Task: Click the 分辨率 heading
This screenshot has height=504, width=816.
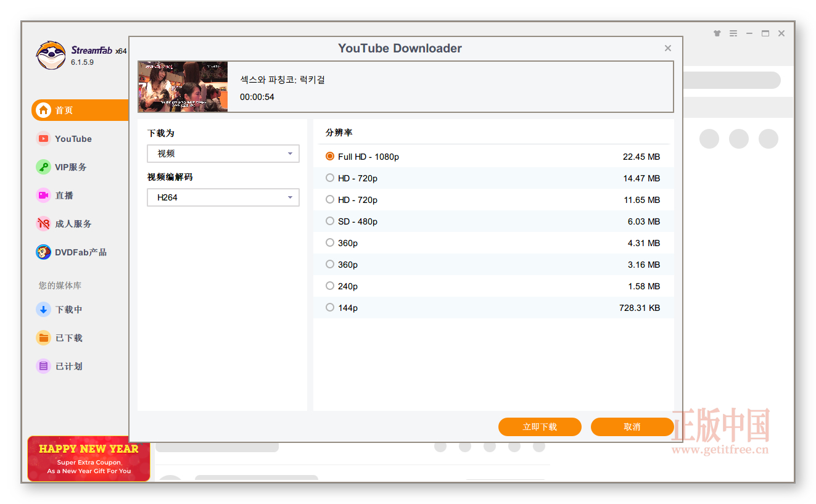Action: tap(339, 133)
